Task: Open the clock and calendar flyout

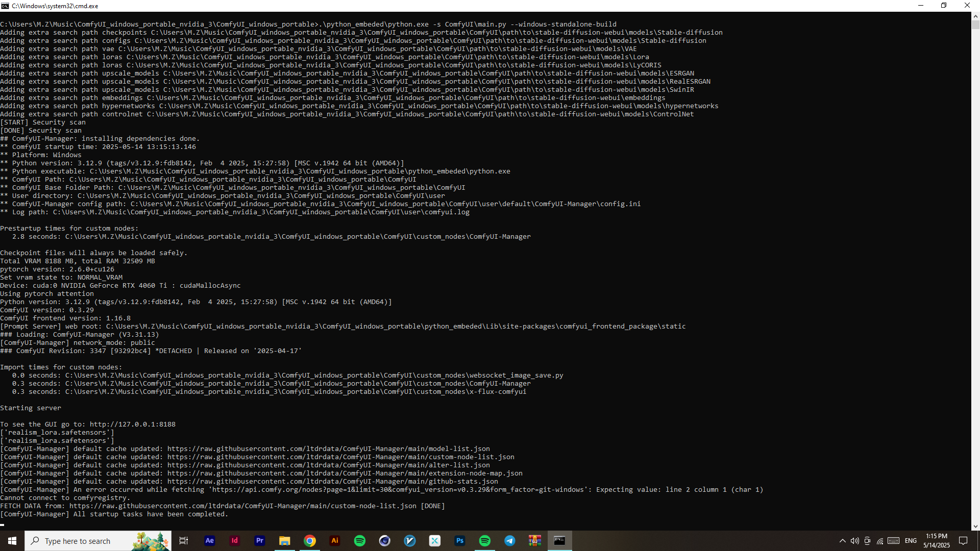Action: pos(936,541)
